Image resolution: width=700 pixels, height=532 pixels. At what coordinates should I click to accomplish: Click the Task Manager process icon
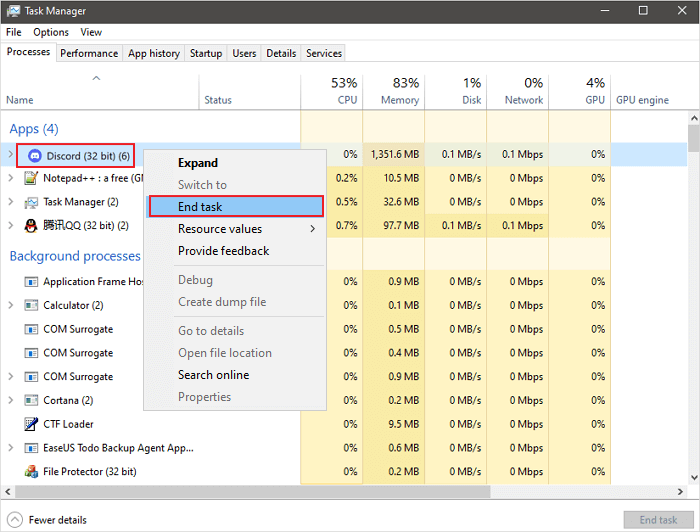coord(31,202)
